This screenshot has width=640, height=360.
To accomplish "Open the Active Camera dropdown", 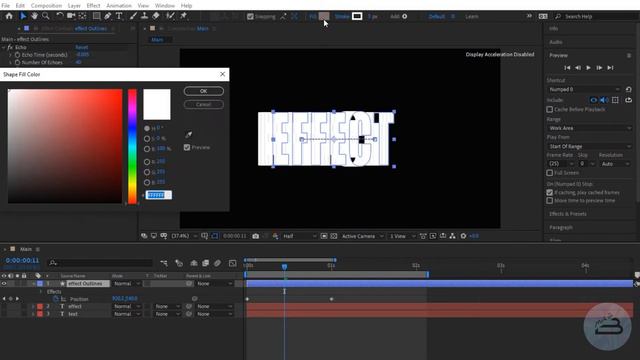I will point(362,236).
